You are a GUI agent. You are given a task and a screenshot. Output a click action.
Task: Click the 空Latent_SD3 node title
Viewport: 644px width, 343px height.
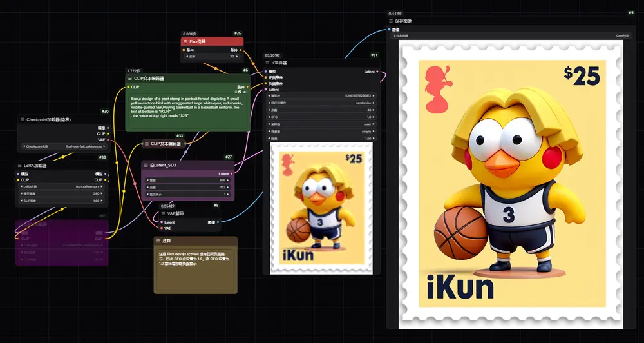click(x=163, y=165)
